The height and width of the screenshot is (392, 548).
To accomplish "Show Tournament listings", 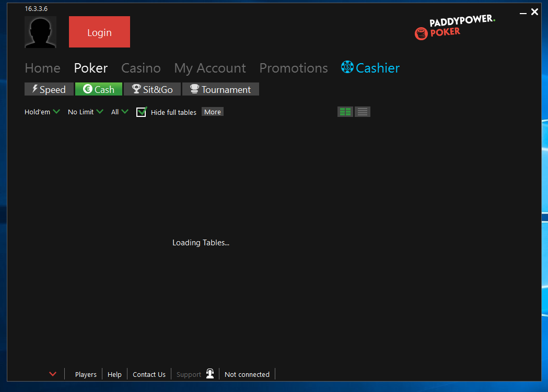I will pyautogui.click(x=220, y=89).
